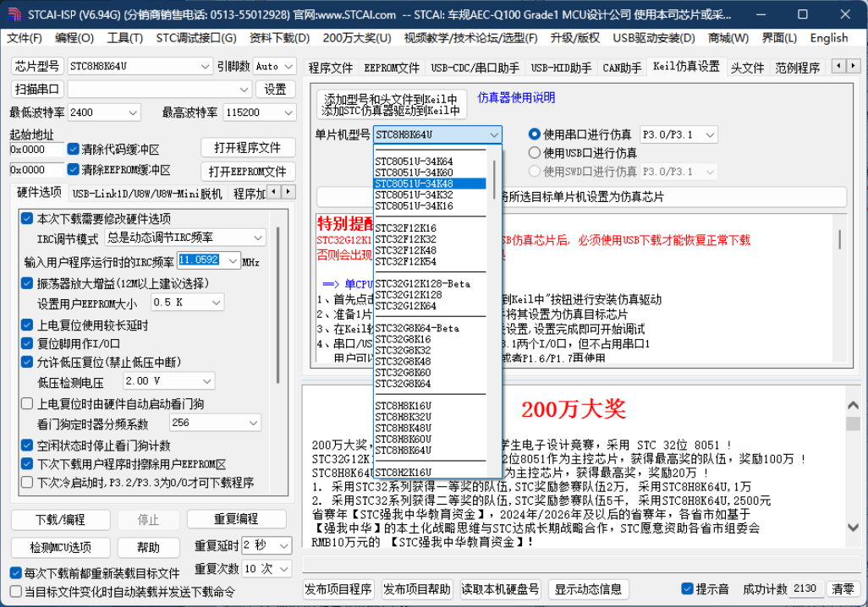Click model list scrollbar thumb

494,180
